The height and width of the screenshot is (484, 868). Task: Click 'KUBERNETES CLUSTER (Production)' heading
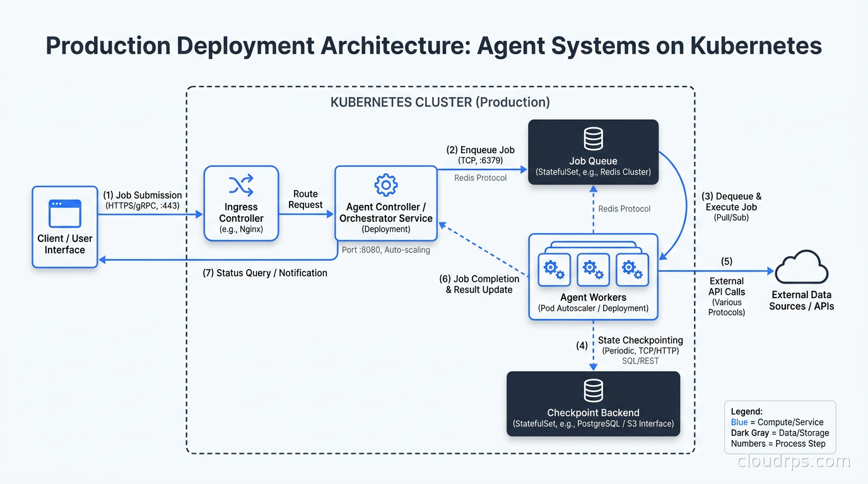pos(440,102)
